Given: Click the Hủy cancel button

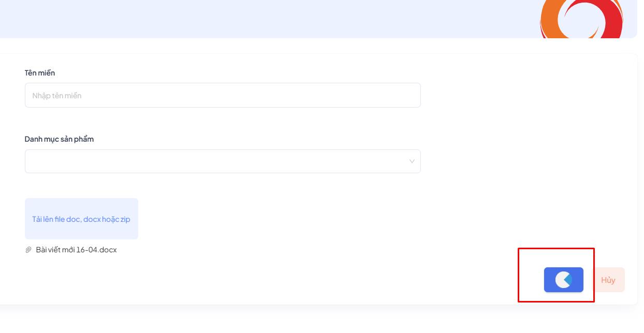Looking at the screenshot, I should pyautogui.click(x=608, y=280).
